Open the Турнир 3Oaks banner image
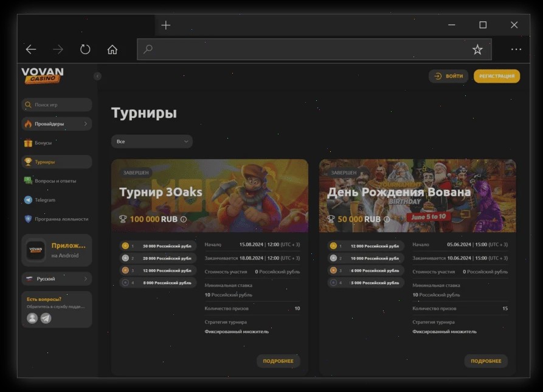The image size is (543, 392). click(x=210, y=196)
